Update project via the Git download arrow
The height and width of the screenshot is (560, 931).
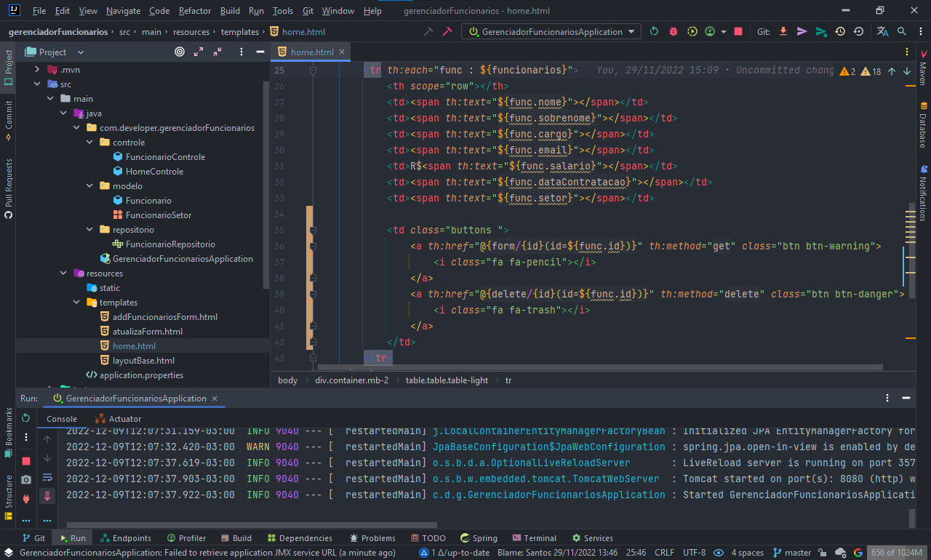(x=783, y=31)
